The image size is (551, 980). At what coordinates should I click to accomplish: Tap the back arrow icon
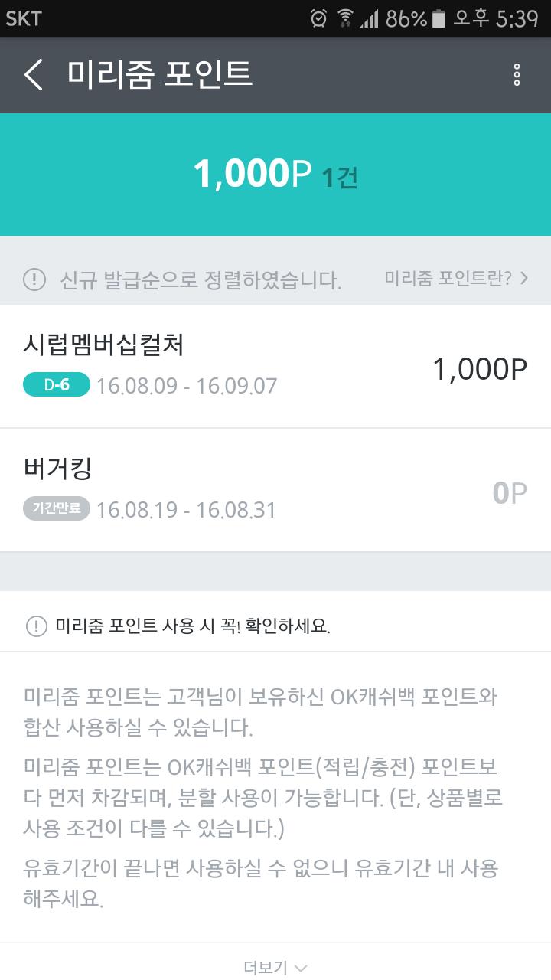(34, 75)
